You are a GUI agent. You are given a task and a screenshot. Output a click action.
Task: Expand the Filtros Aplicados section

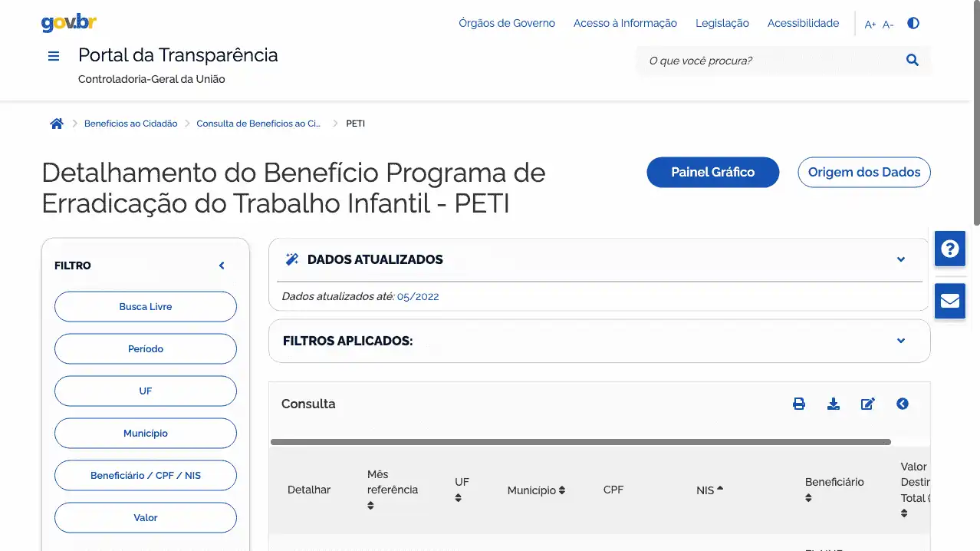pyautogui.click(x=901, y=341)
